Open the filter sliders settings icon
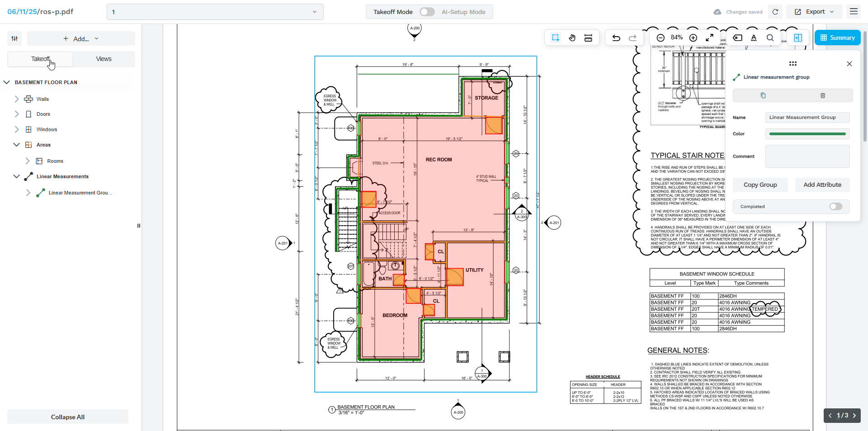 14,38
